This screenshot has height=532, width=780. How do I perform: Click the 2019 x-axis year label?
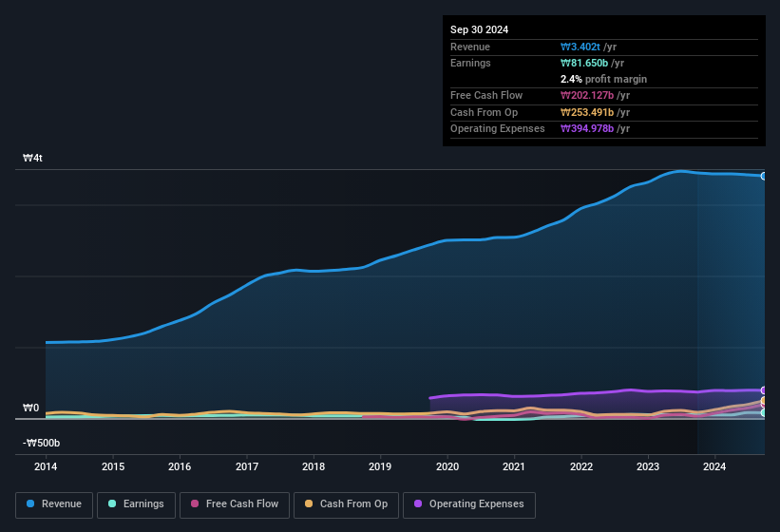pyautogui.click(x=380, y=466)
